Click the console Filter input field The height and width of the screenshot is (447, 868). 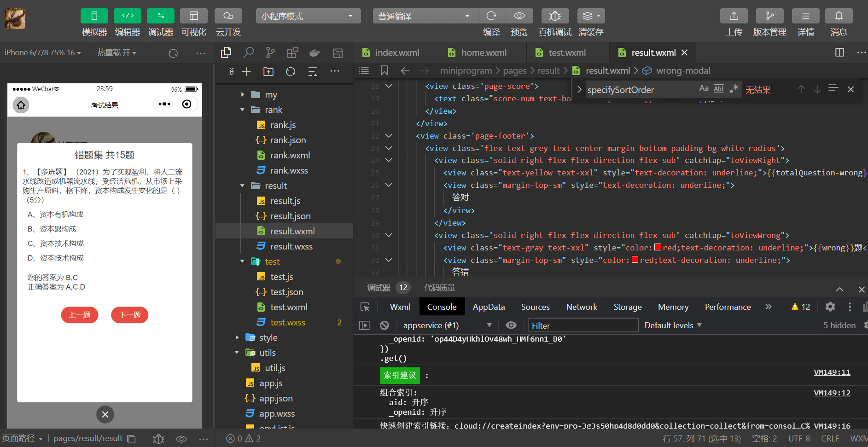tap(583, 325)
